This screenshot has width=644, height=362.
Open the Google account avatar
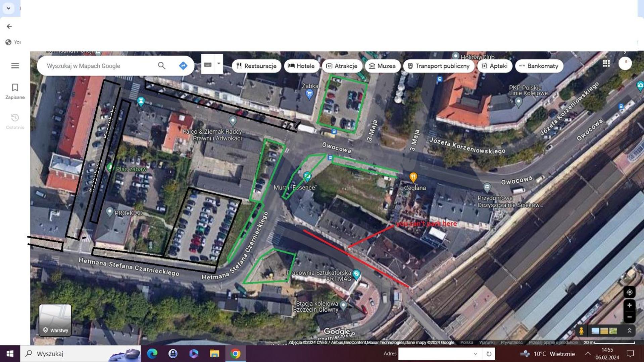pyautogui.click(x=625, y=63)
